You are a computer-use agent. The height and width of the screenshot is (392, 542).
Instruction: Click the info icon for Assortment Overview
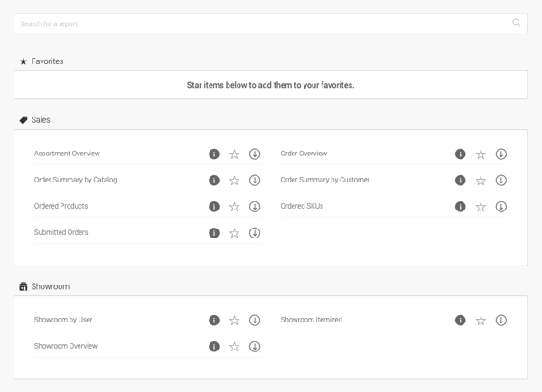[x=214, y=154]
